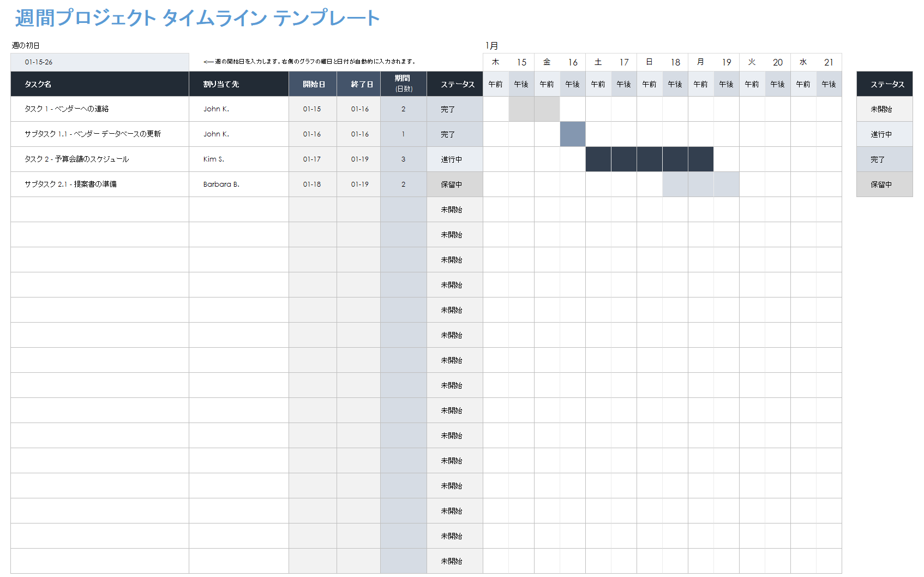Select end date 01-19 in タスク 2 row

pyautogui.click(x=359, y=159)
